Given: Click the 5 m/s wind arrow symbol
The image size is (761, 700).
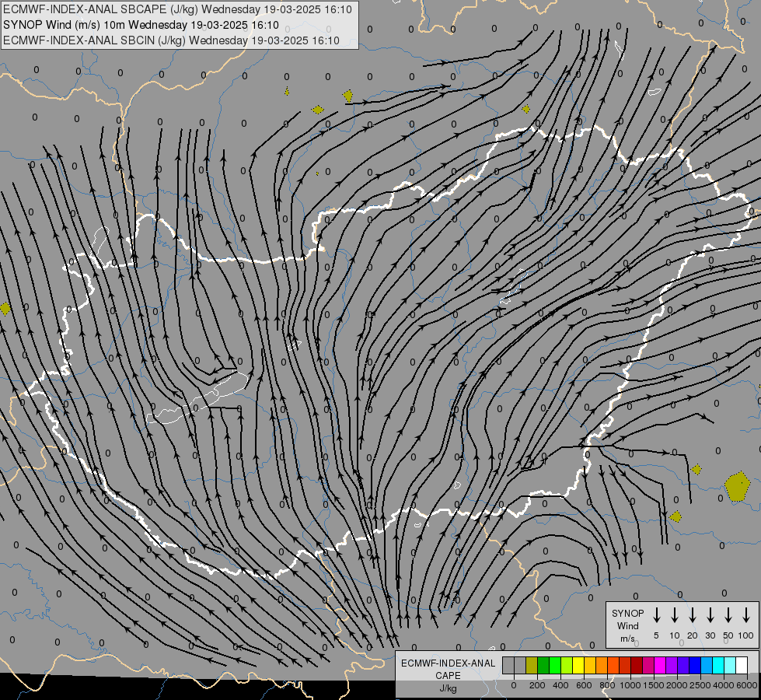Looking at the screenshot, I should 656,615.
